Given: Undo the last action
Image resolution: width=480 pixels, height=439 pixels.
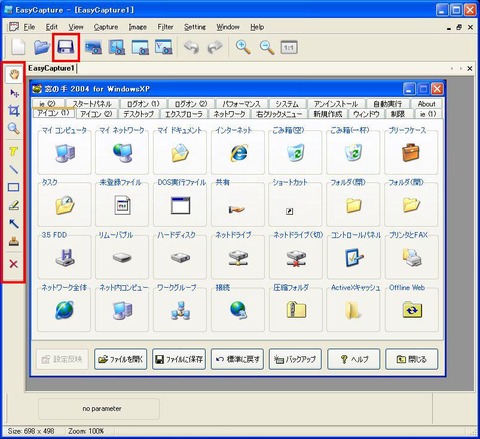Looking at the screenshot, I should 191,47.
